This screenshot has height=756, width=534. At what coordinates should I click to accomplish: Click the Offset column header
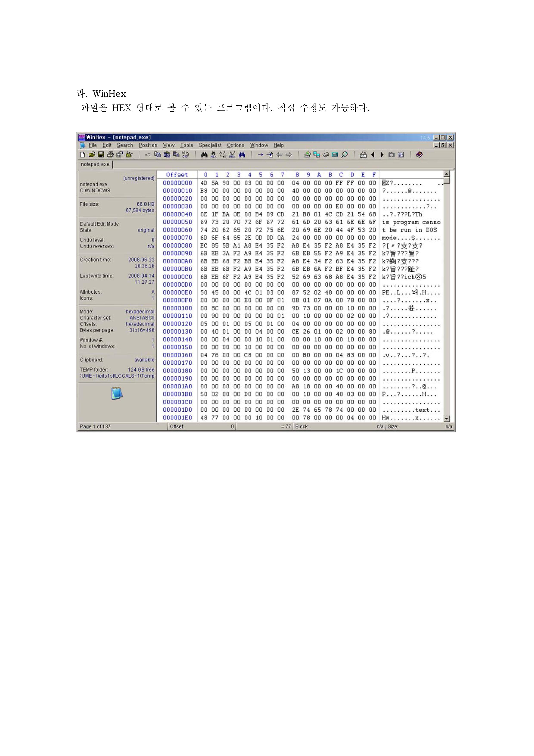[x=177, y=175]
